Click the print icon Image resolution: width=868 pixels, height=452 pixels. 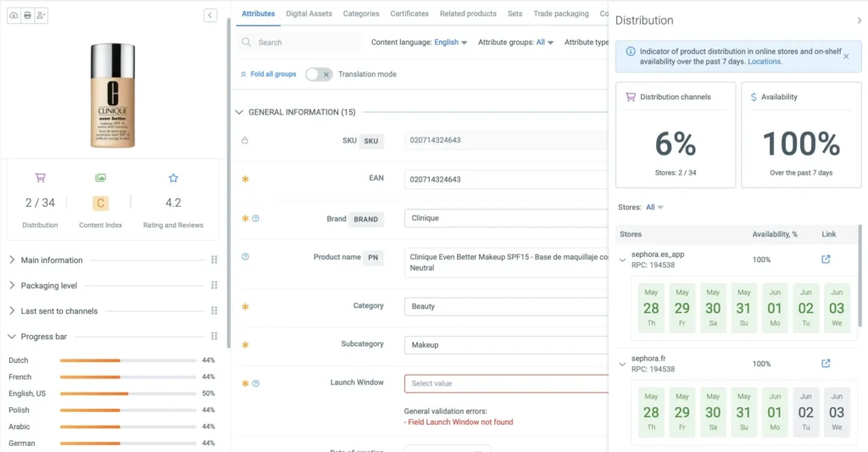click(27, 15)
